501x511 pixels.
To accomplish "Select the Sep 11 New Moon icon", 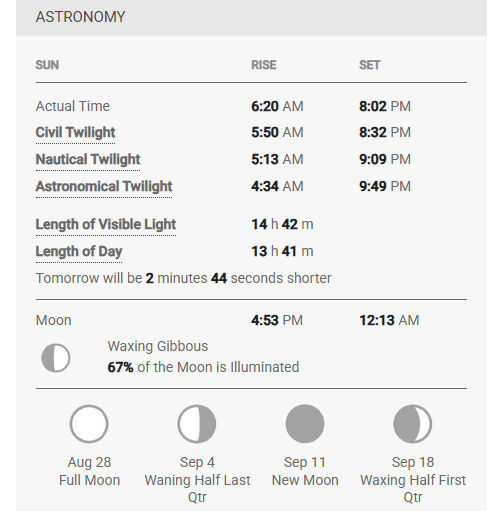I will click(305, 424).
